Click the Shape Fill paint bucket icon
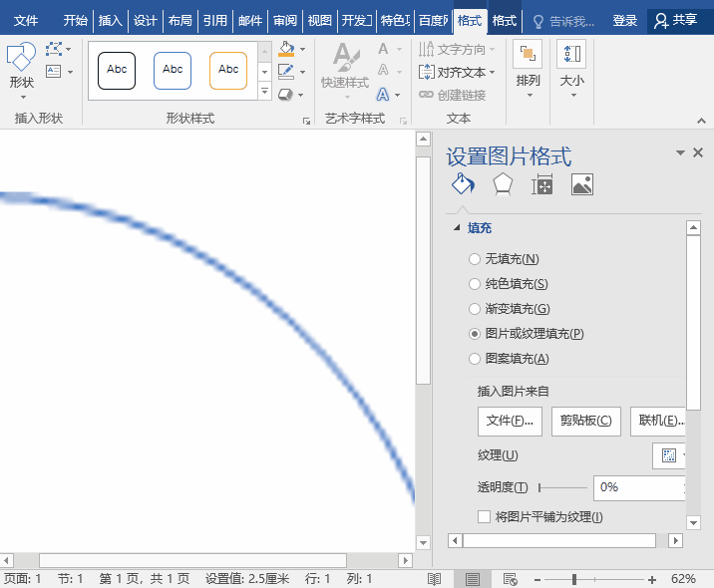 286,49
